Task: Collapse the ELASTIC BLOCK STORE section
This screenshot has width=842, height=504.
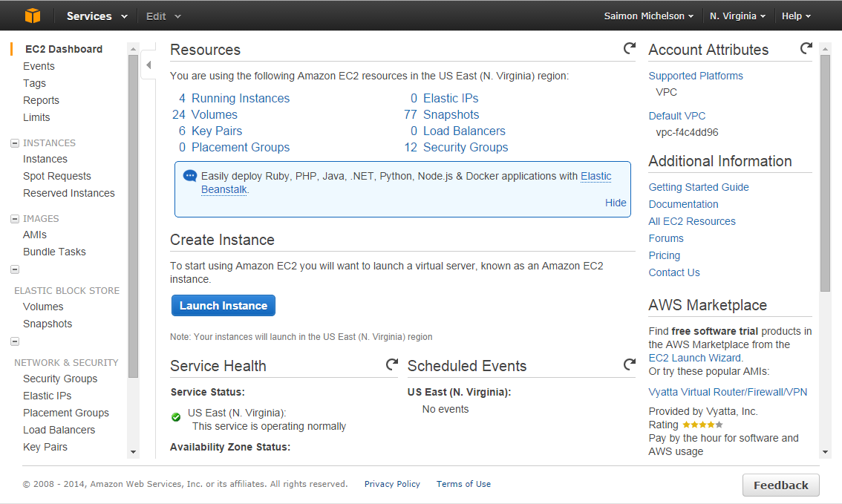Action: 15,269
